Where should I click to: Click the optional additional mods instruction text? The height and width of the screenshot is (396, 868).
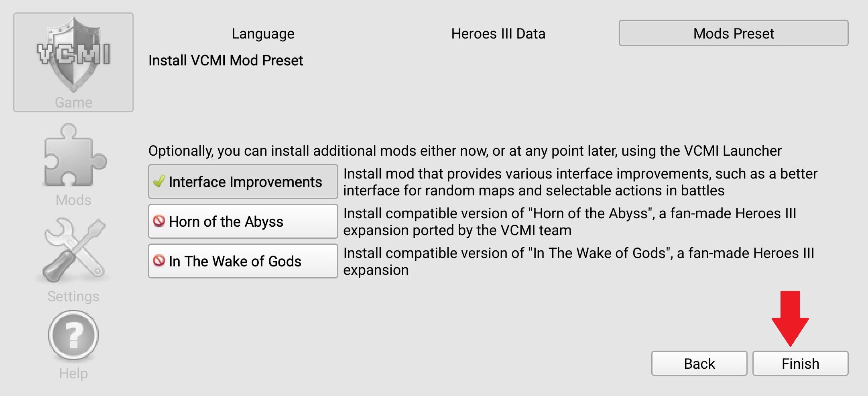click(x=465, y=151)
